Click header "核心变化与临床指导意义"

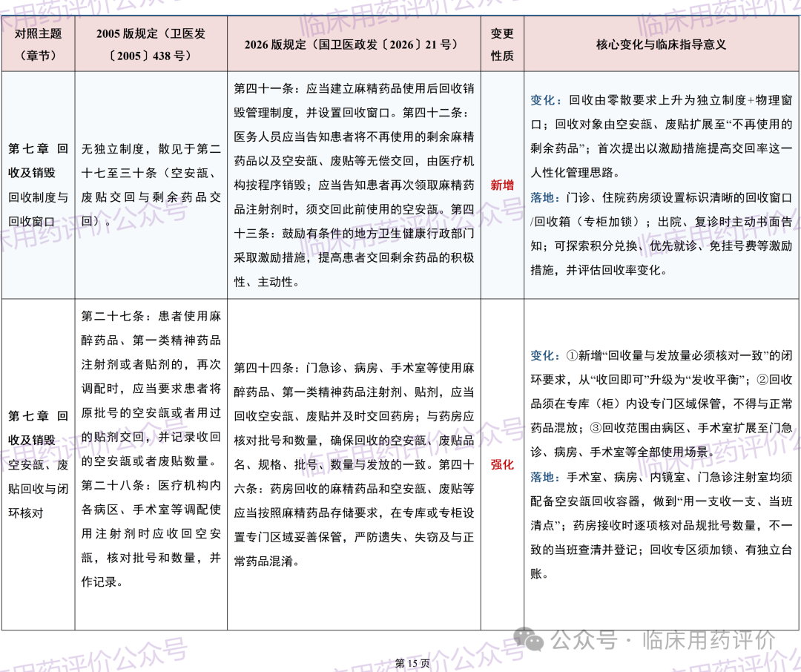[x=661, y=44]
